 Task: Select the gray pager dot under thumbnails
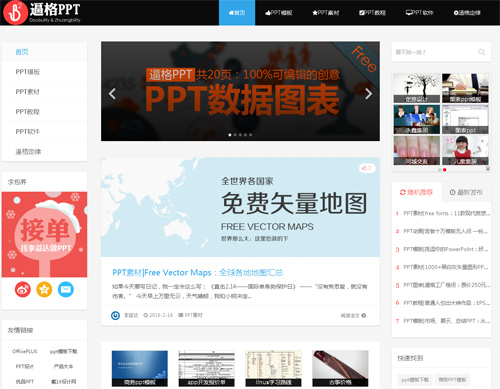[x=439, y=170]
